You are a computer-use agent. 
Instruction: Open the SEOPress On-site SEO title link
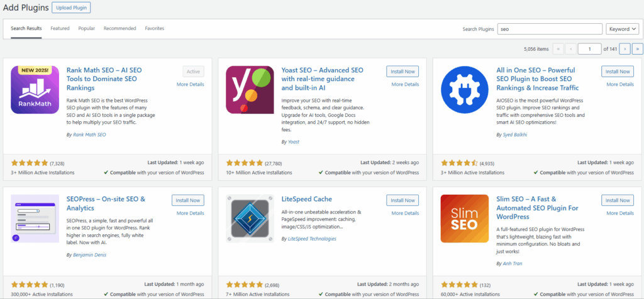[106, 204]
